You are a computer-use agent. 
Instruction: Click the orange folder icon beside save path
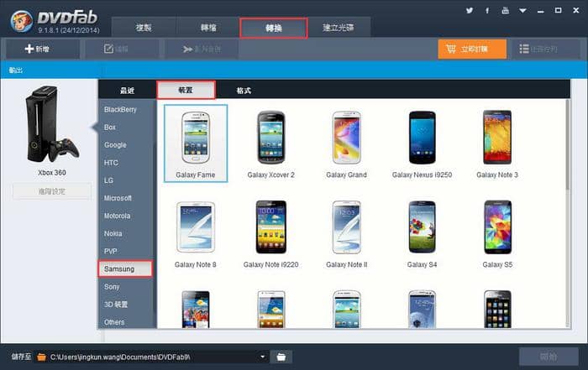(x=42, y=357)
